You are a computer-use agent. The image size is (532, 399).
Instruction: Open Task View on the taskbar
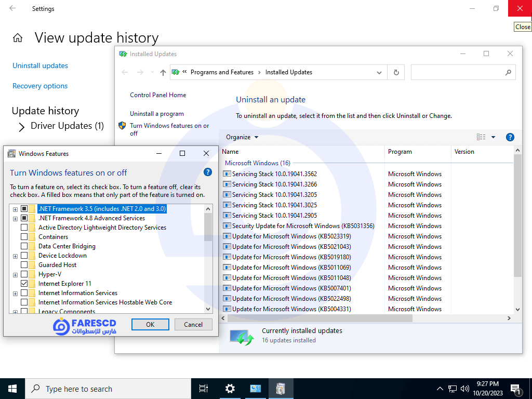pos(204,389)
